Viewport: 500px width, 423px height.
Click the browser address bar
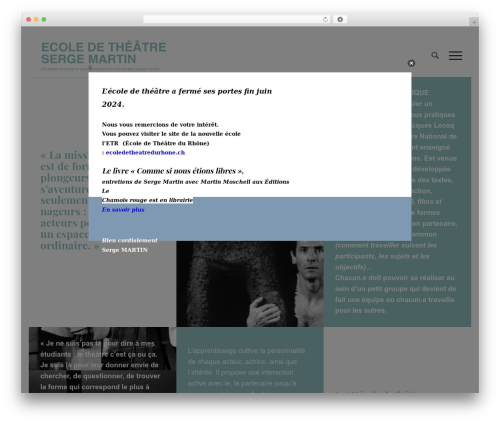pos(237,20)
